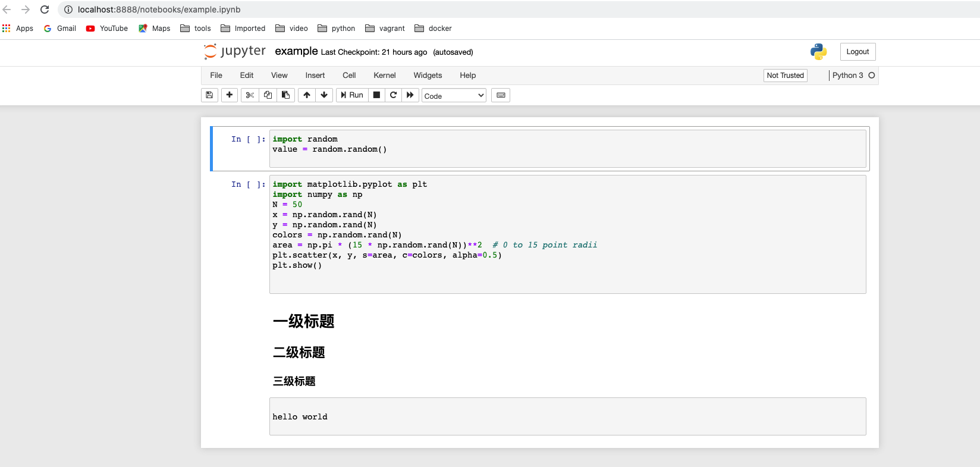Copy selected cells icon
980x467 pixels.
coord(268,95)
